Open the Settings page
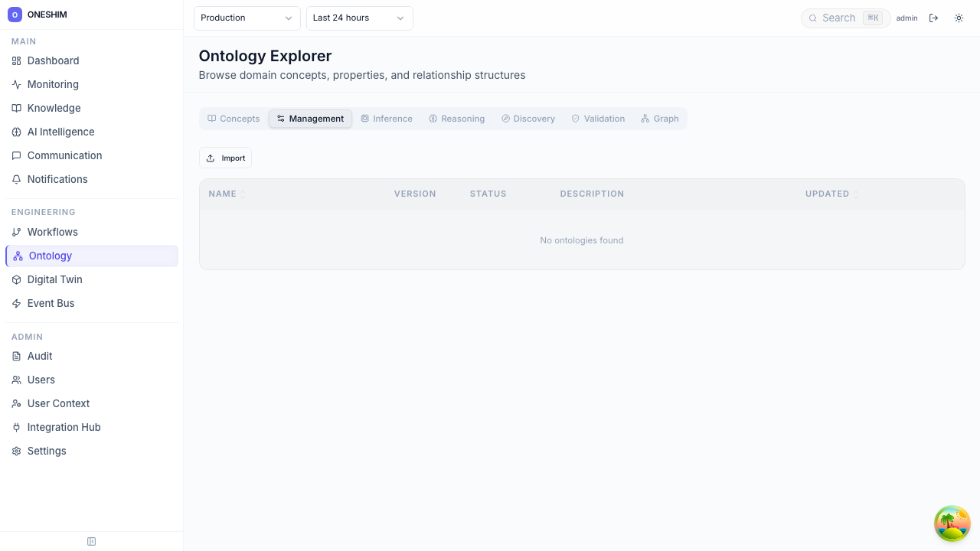The height and width of the screenshot is (551, 980). click(47, 451)
